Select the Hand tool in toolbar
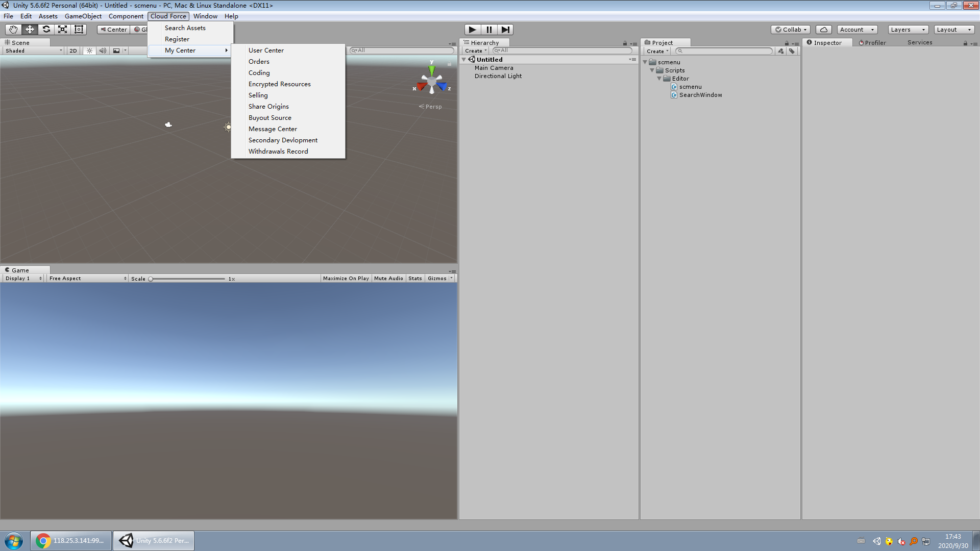The width and height of the screenshot is (980, 551). pos(13,30)
